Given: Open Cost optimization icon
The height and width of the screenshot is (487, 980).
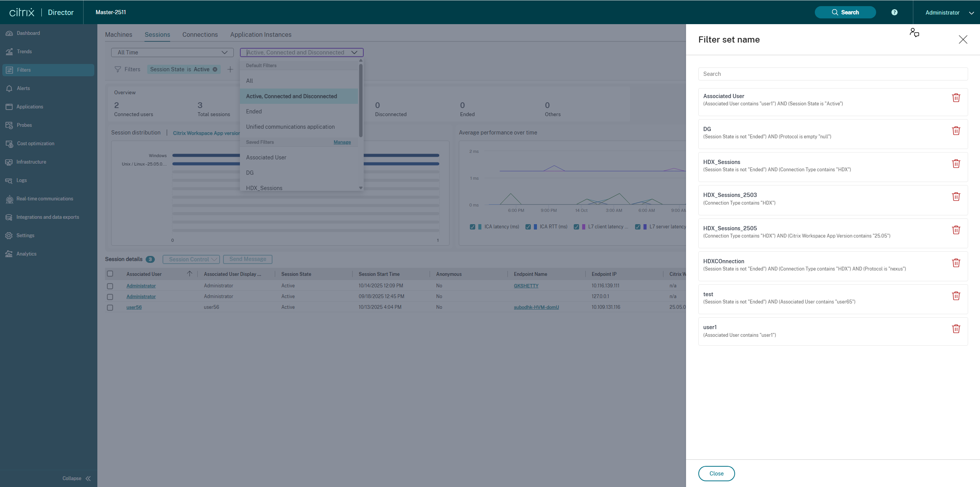Looking at the screenshot, I should click(9, 144).
